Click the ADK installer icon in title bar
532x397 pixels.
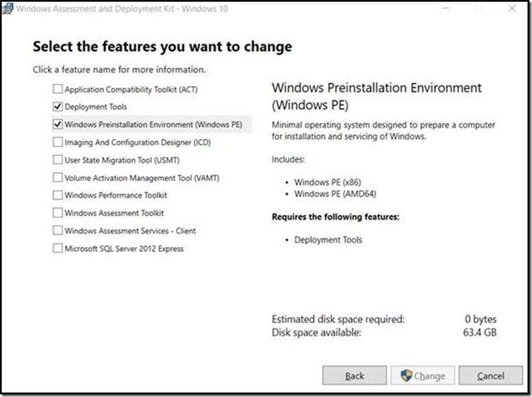pos(8,9)
